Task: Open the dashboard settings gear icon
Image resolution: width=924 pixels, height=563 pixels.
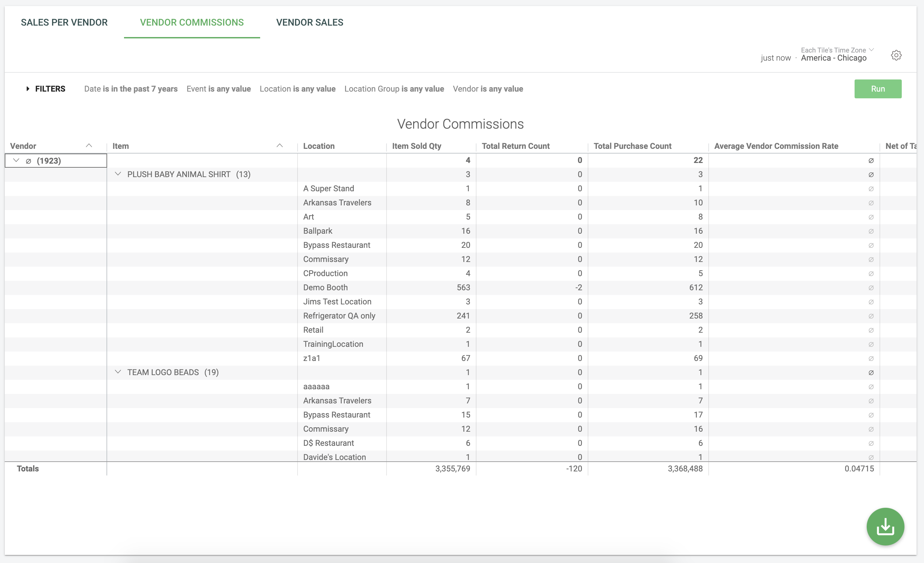Action: click(896, 55)
